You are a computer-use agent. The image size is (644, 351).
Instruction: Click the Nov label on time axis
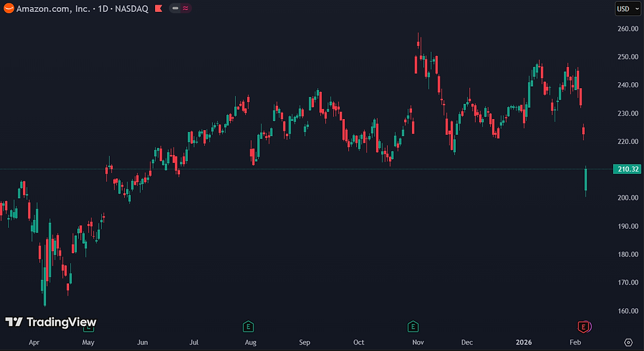coord(418,342)
